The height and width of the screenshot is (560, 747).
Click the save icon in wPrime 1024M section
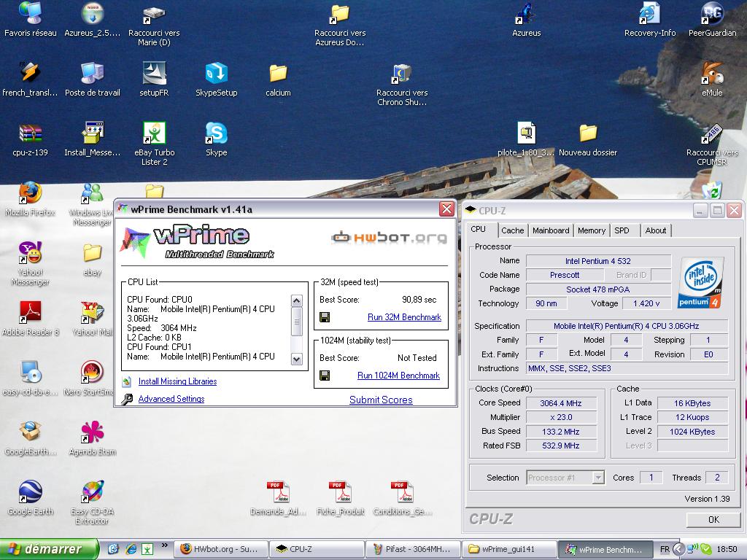[325, 376]
